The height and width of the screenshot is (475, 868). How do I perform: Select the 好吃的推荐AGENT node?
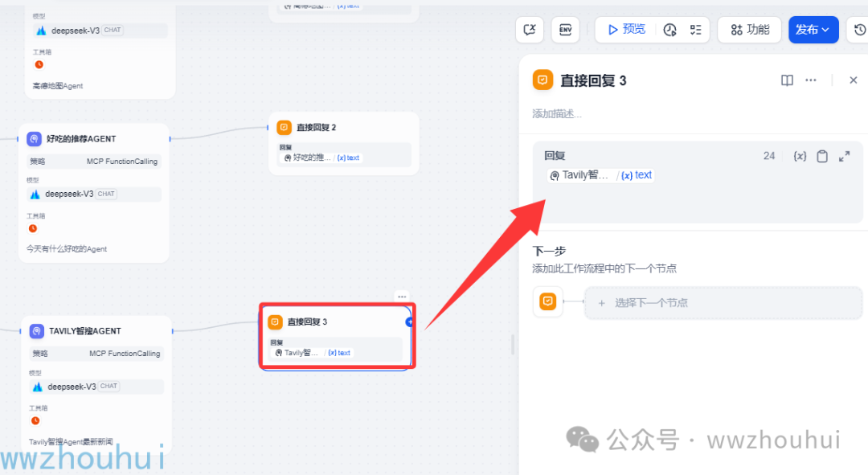click(x=94, y=193)
